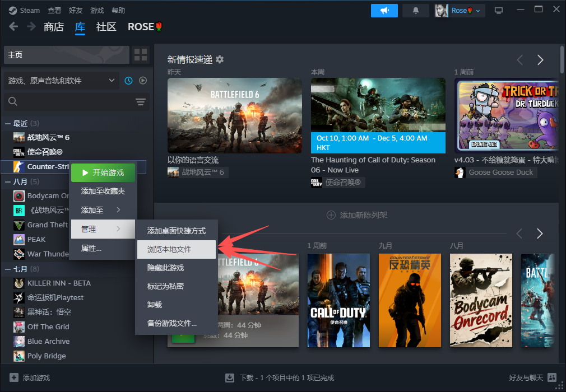The image size is (566, 392).
Task: Click 添加游戏 at the bottom left
Action: tap(30, 378)
